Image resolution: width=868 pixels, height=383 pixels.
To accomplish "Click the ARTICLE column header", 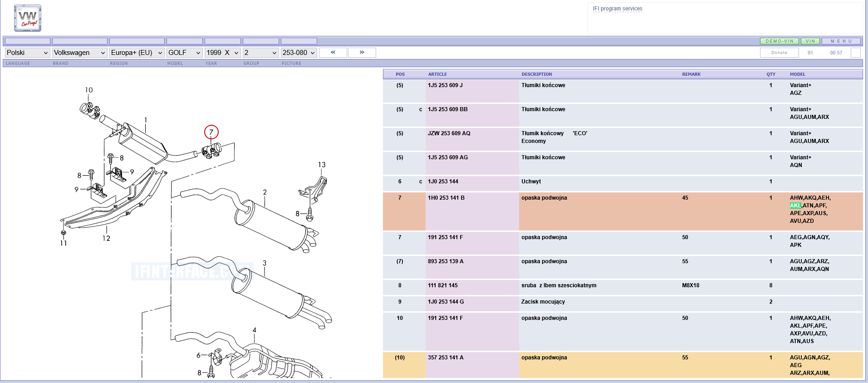I will 437,74.
